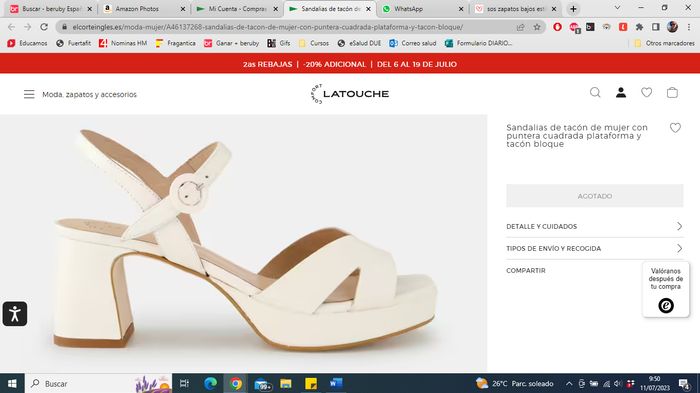Open the user account icon
This screenshot has height=393, width=700.
(x=621, y=92)
